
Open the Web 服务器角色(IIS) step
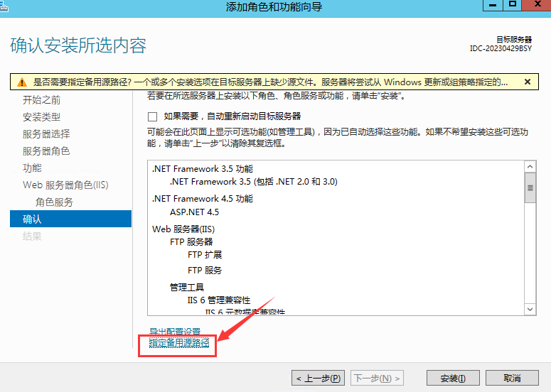(x=65, y=185)
